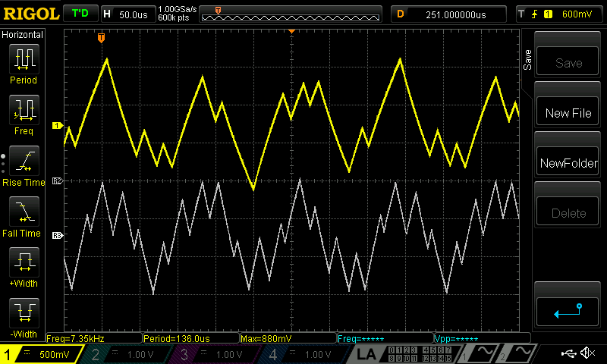Click the R2 reference waveform marker
This screenshot has height=364, width=607.
(x=58, y=180)
